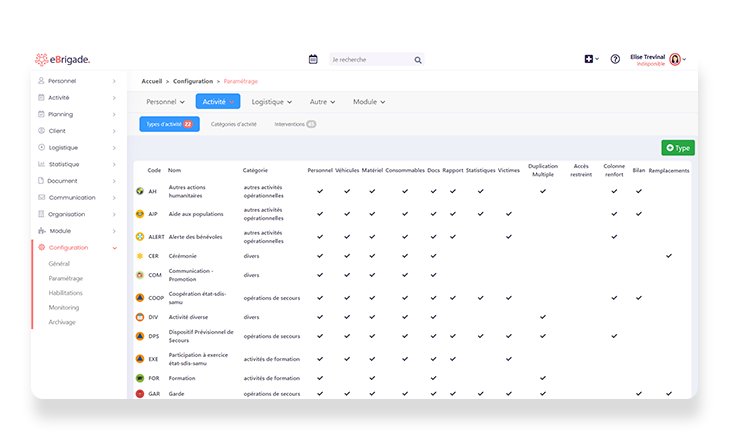730x435 pixels.
Task: Toggle Personnel checkmark for AH row
Action: (320, 191)
